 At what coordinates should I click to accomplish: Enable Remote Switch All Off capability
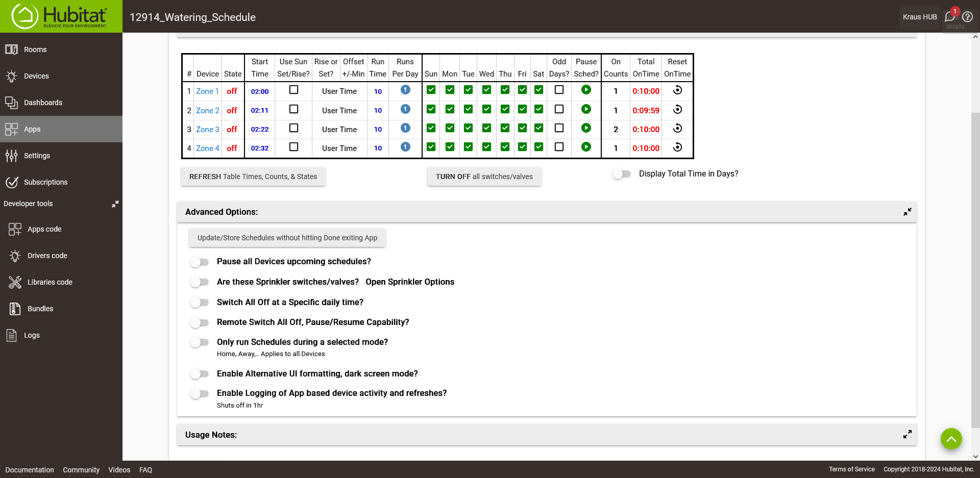point(200,322)
